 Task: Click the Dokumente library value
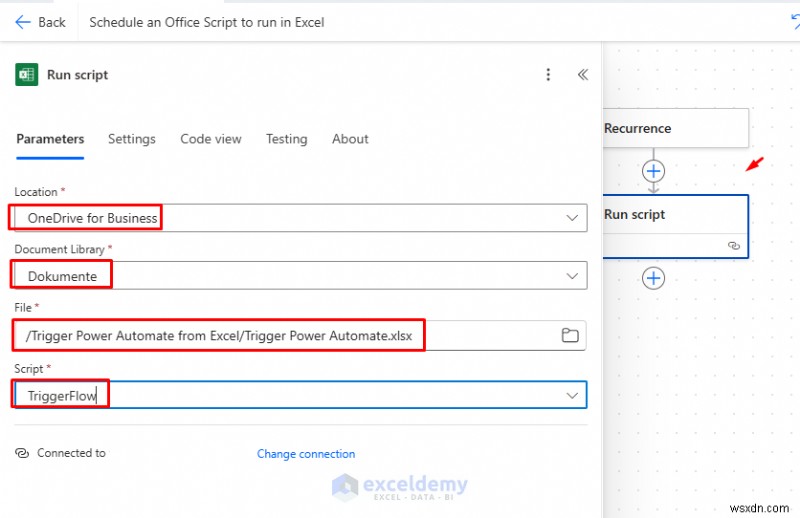[62, 276]
